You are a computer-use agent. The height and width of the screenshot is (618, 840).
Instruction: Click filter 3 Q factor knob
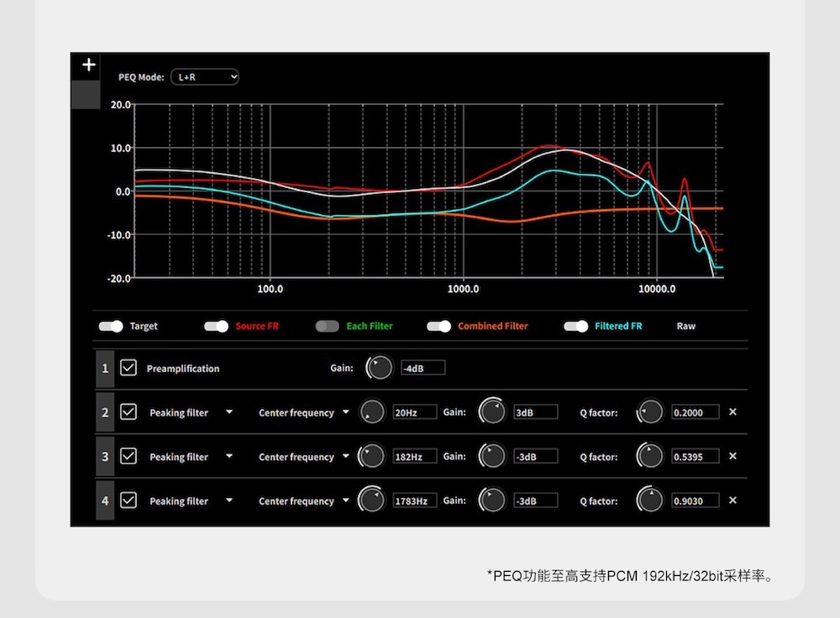pos(650,456)
